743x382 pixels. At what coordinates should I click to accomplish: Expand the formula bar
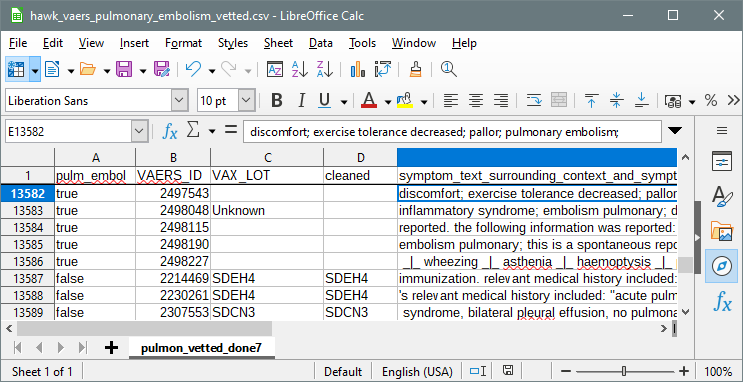coord(674,131)
